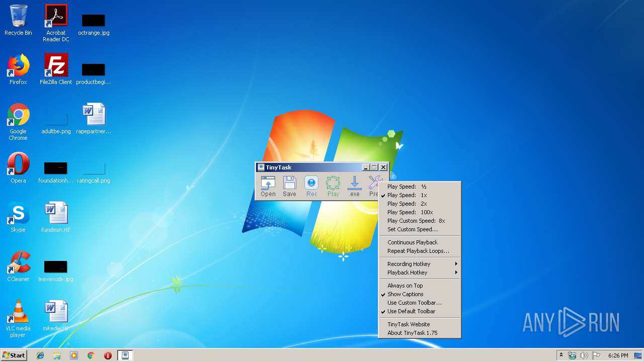Screen dimensions: 644x362
Task: Click network status tray icon
Action: click(x=572, y=355)
